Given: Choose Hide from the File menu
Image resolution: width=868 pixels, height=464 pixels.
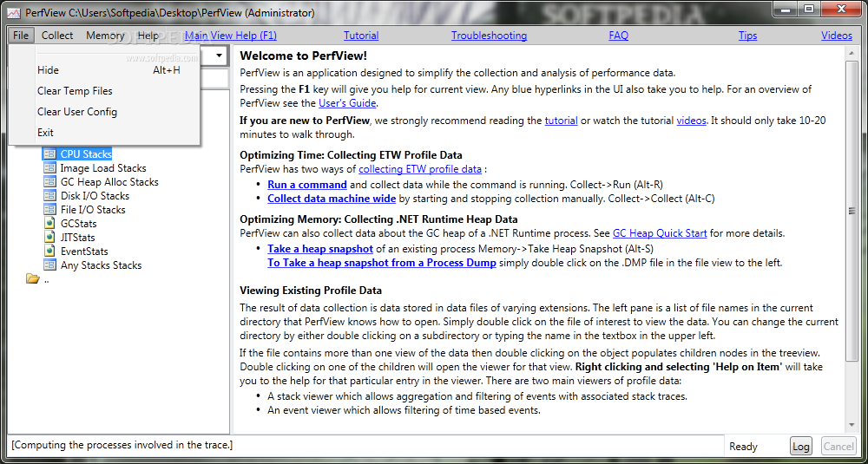Looking at the screenshot, I should pos(105,70).
